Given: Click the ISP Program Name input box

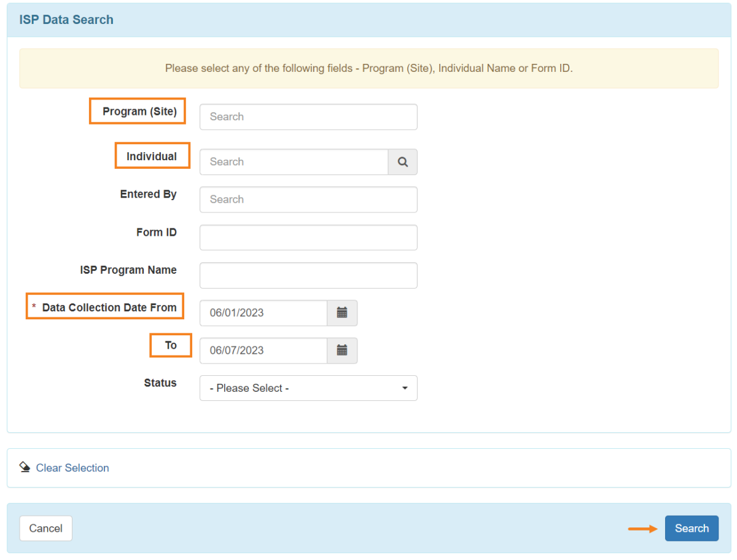Looking at the screenshot, I should (307, 275).
